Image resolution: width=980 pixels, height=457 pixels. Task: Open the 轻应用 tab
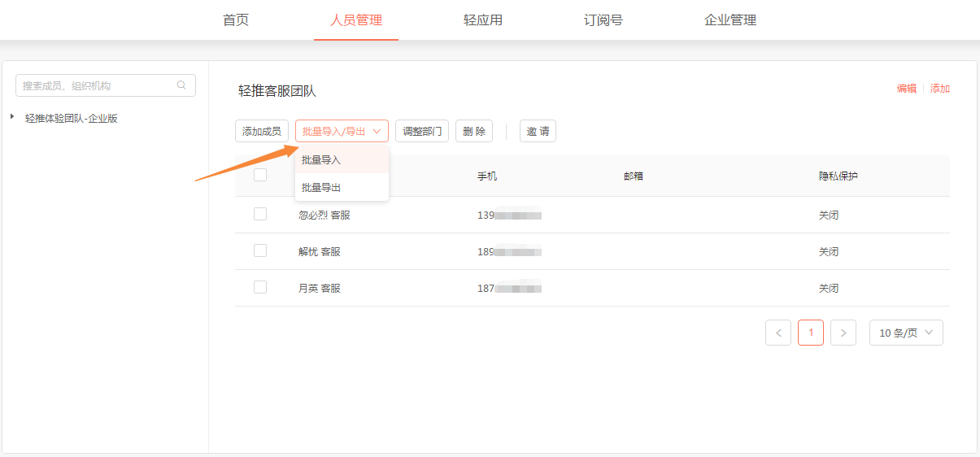coord(483,20)
